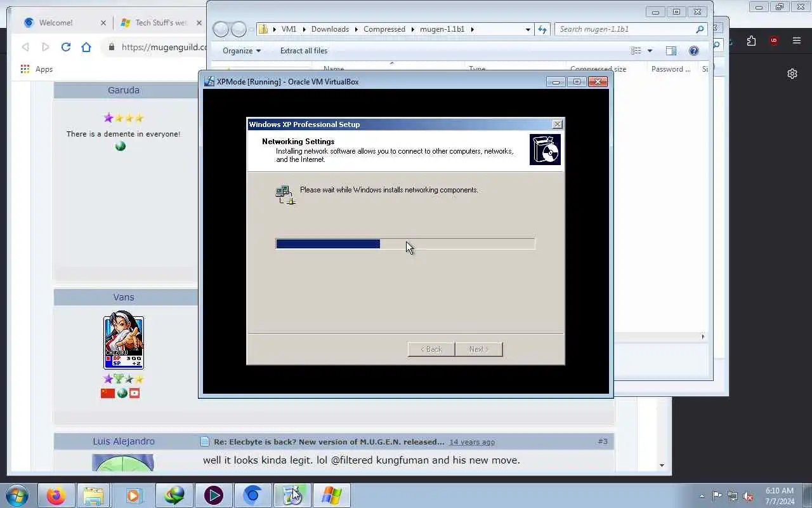Expand the Explorer address history dropdown
The width and height of the screenshot is (812, 508).
coord(528,29)
